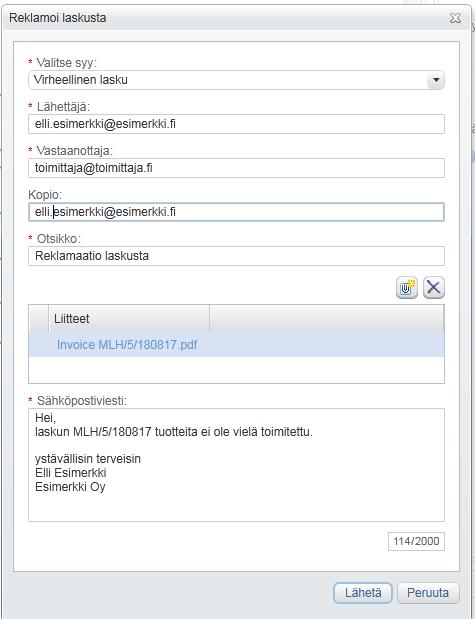This screenshot has height=619, width=475.
Task: Open the Valitse syy dropdown arrow
Action: 436,80
